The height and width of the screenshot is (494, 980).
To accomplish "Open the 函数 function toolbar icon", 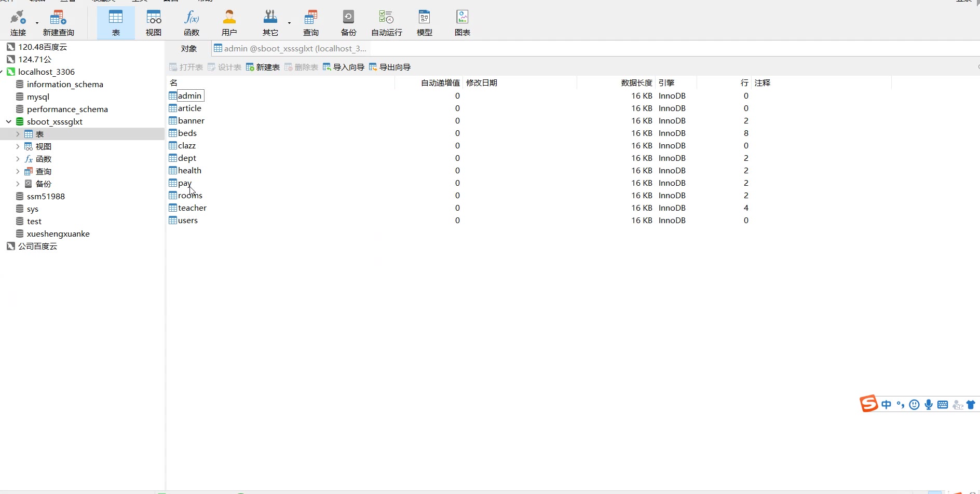I will pyautogui.click(x=192, y=23).
